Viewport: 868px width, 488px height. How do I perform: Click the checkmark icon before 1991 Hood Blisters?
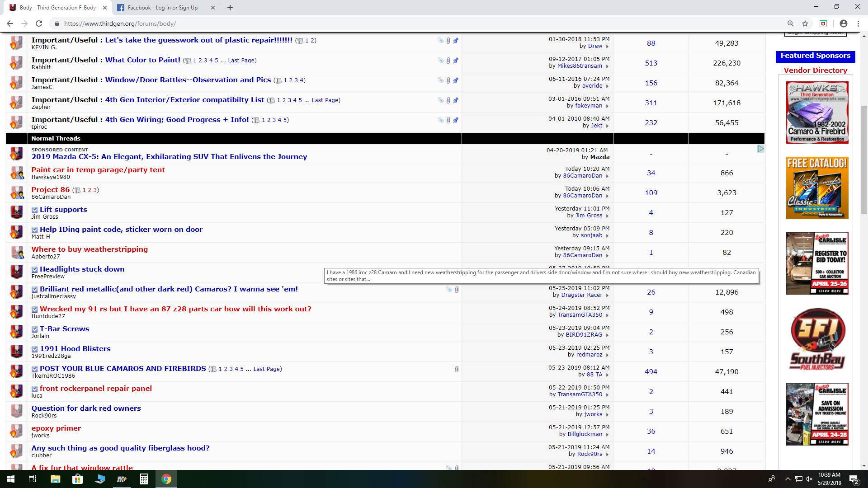[x=35, y=349]
